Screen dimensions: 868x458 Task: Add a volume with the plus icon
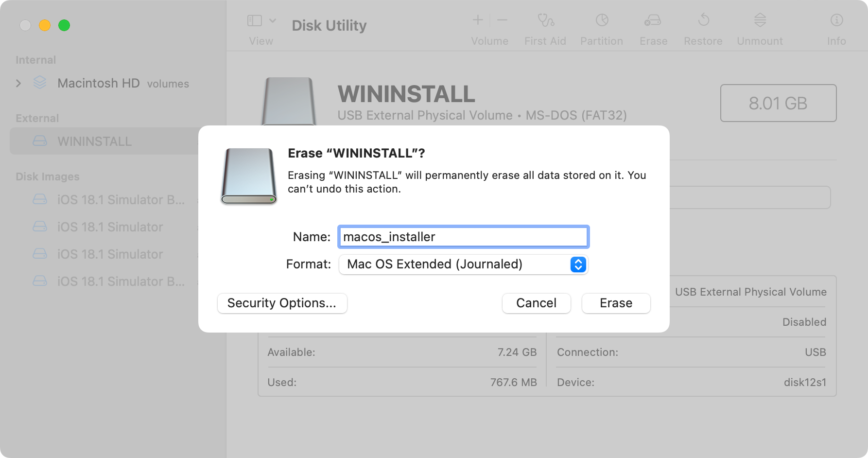(477, 20)
